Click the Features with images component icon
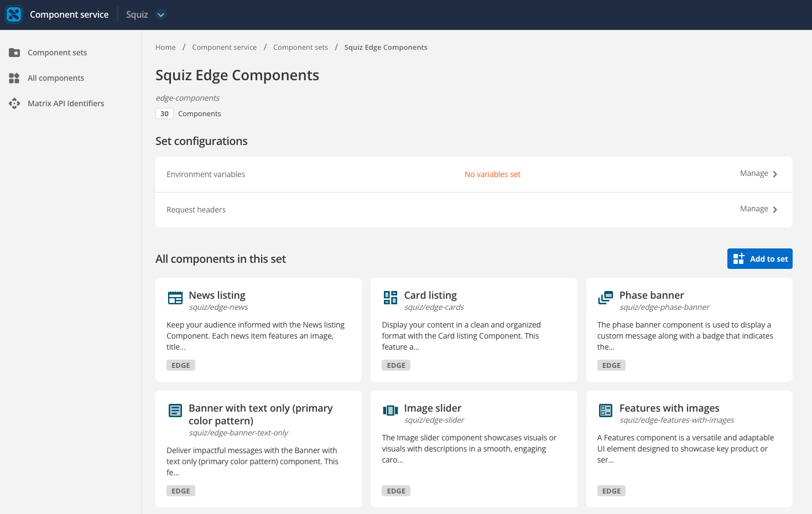The image size is (812, 514). point(606,411)
